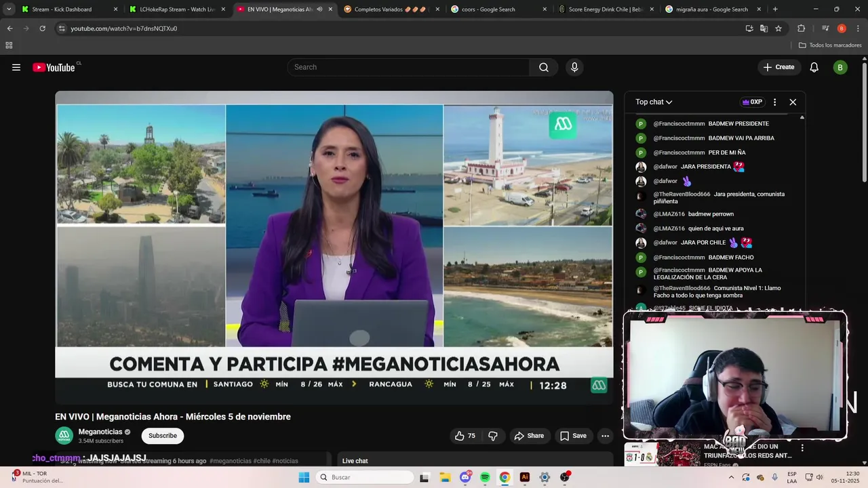
Task: Open live chat more options menu
Action: coord(774,102)
